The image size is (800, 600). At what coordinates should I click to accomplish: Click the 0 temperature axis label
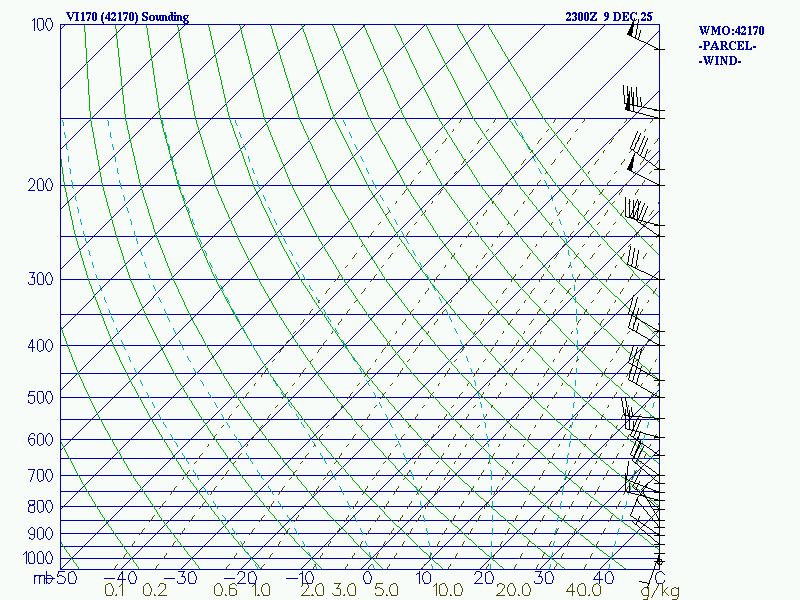[x=367, y=578]
